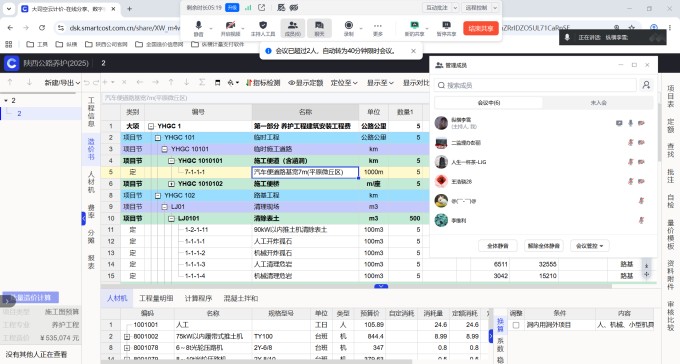Dismiss the 40-minute meeting notice

[413, 51]
